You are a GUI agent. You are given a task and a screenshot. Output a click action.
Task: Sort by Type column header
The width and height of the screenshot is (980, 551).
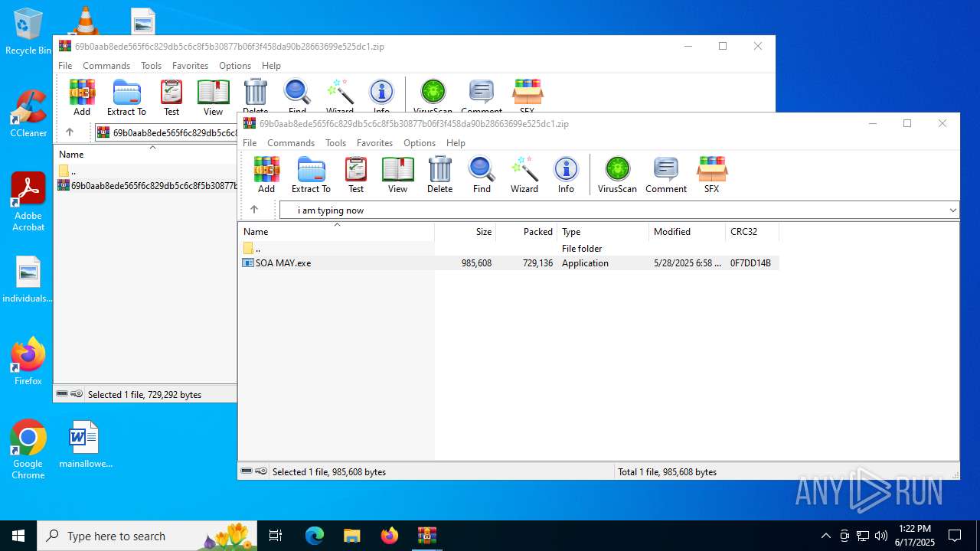point(603,231)
